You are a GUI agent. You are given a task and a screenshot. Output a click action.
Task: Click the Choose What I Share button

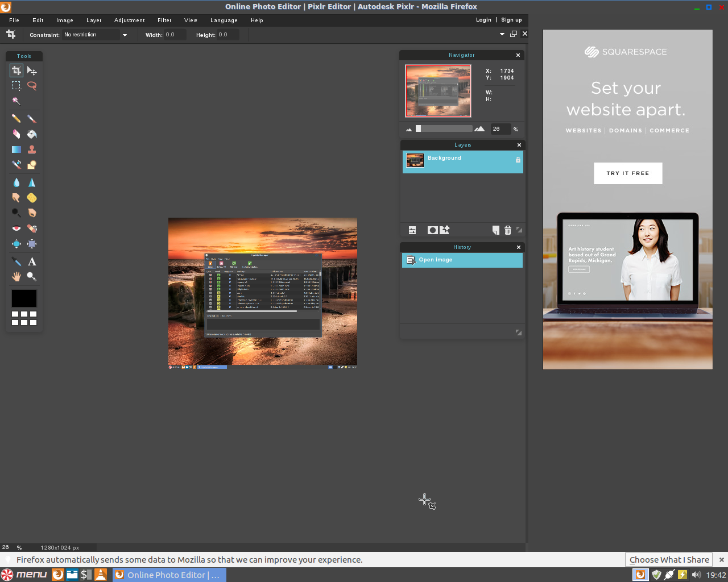669,560
